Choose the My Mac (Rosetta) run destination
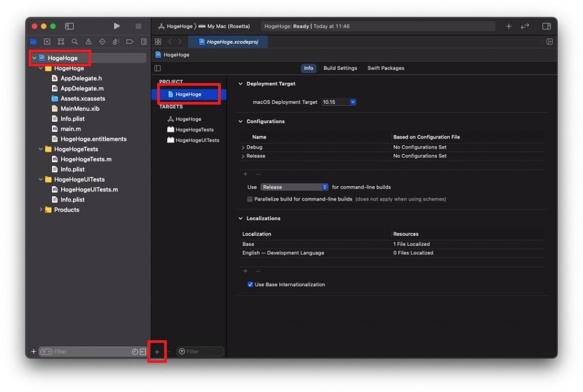Image resolution: width=583 pixels, height=392 pixels. pyautogui.click(x=224, y=26)
